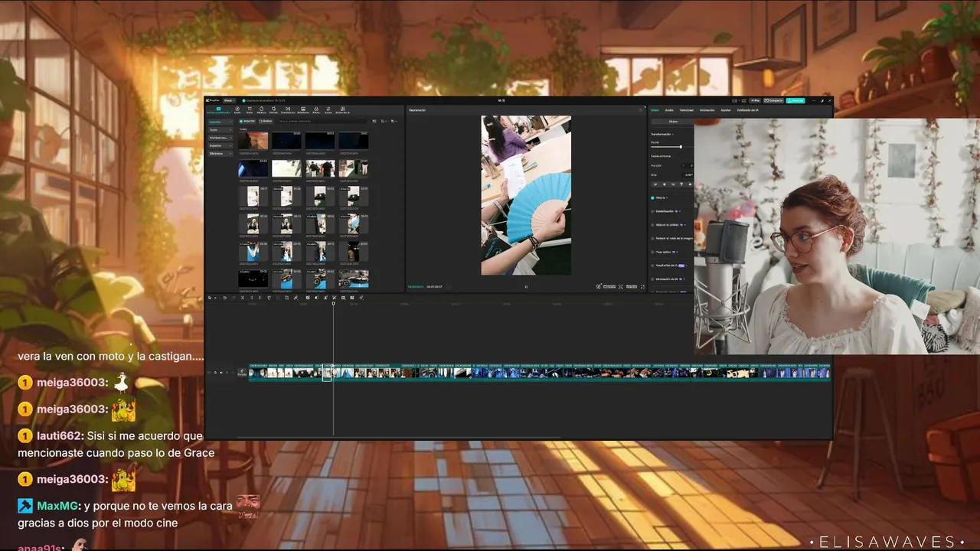This screenshot has width=980, height=551.
Task: Open the Audio media tab icon
Action: pyautogui.click(x=237, y=112)
